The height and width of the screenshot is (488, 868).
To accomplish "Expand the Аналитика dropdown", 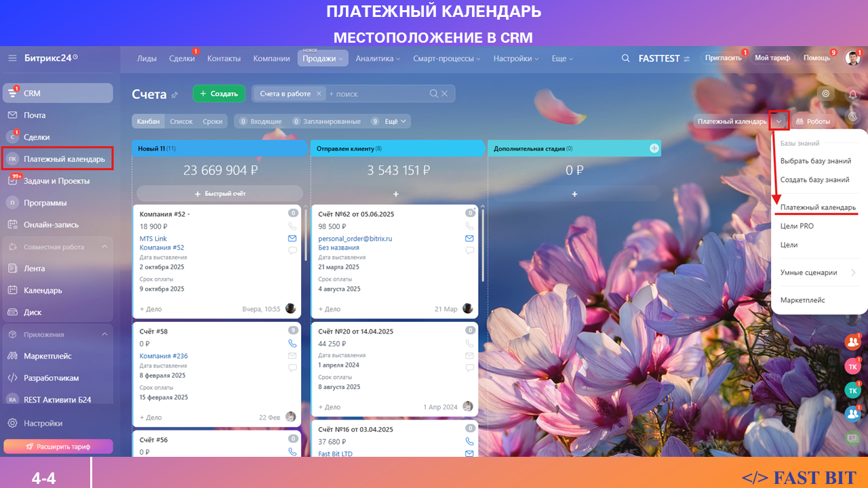I will 378,58.
